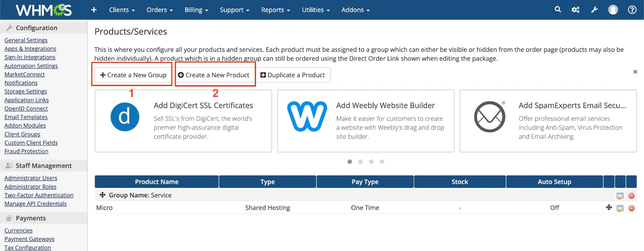644x251 pixels.
Task: Open the Addons dropdown menu
Action: (355, 10)
